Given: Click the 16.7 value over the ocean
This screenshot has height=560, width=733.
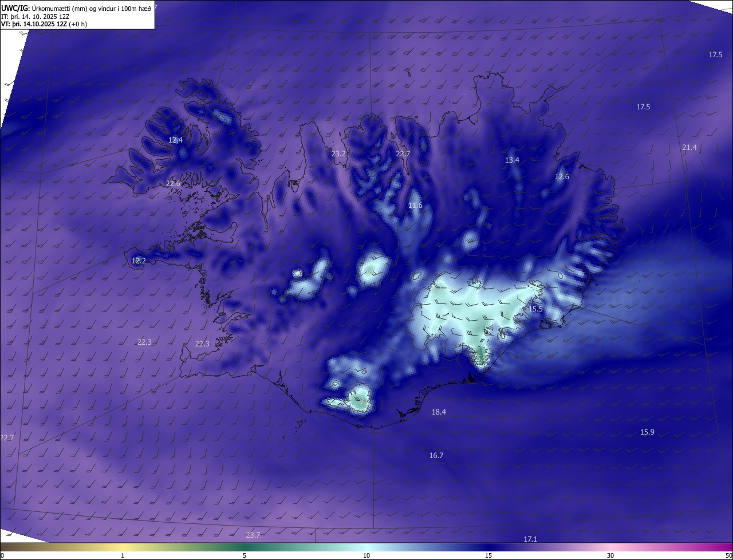Looking at the screenshot, I should pos(436,456).
